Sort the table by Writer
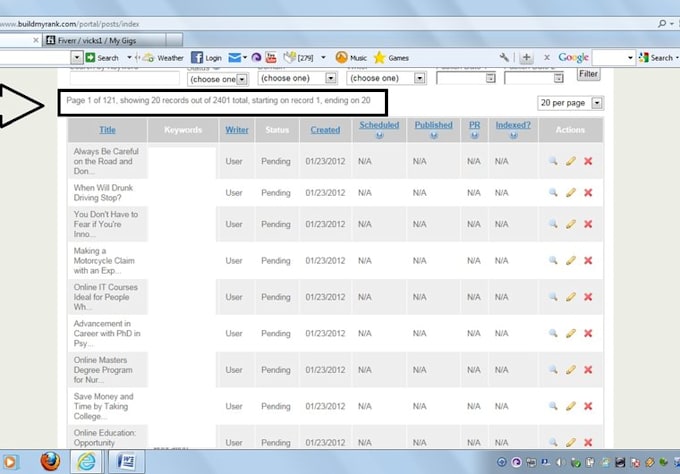The image size is (680, 474). pos(237,130)
